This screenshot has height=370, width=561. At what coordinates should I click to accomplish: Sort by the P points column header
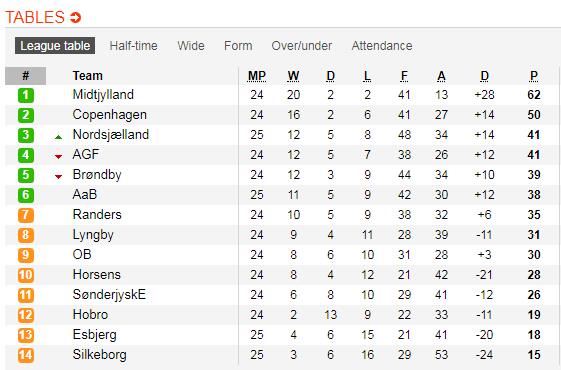coord(534,76)
